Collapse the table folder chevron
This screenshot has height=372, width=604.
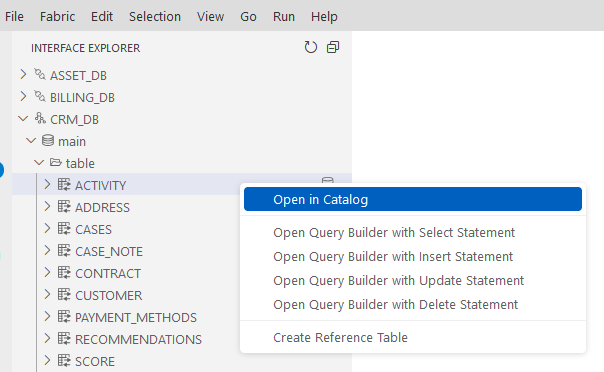coord(39,163)
